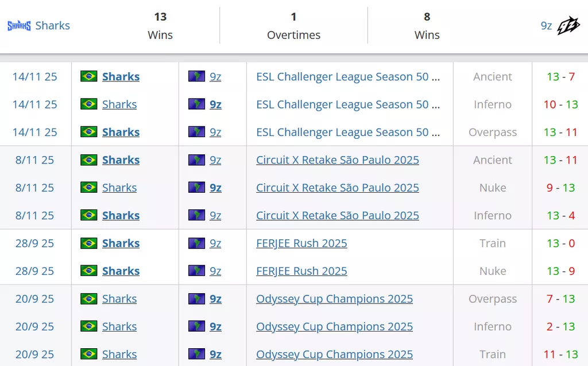Click 9z flag icon in 28/9 Train row
This screenshot has height=366, width=588.
[196, 243]
